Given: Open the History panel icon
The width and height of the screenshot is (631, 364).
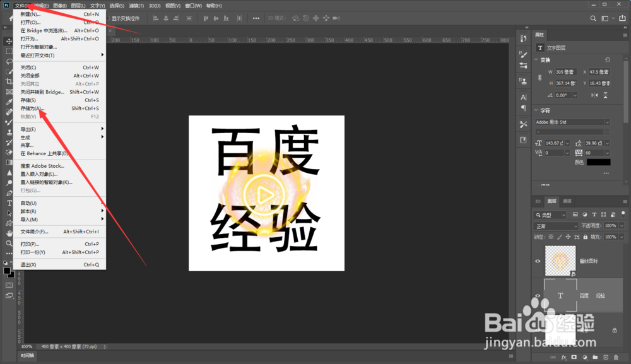Looking at the screenshot, I should tap(523, 38).
